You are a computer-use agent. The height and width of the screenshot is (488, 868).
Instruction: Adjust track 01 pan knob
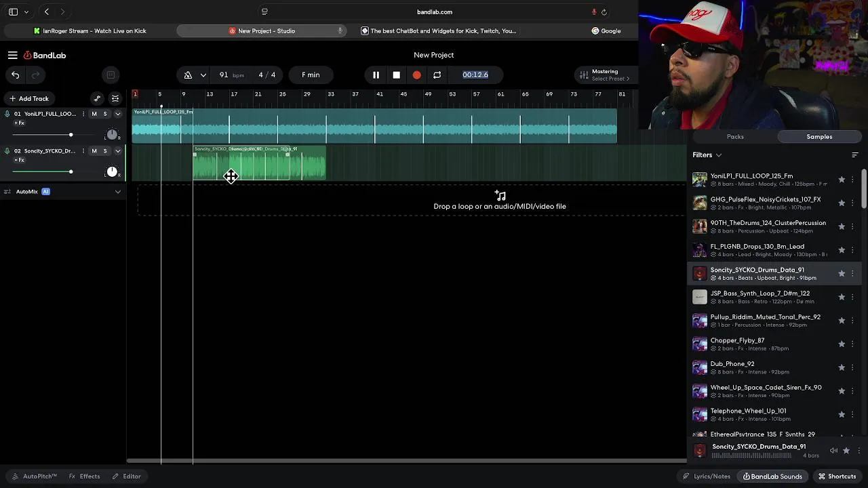112,135
